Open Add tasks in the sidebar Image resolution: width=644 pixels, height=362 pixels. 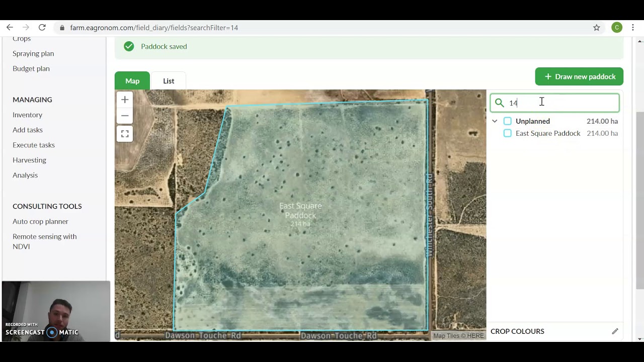click(28, 130)
